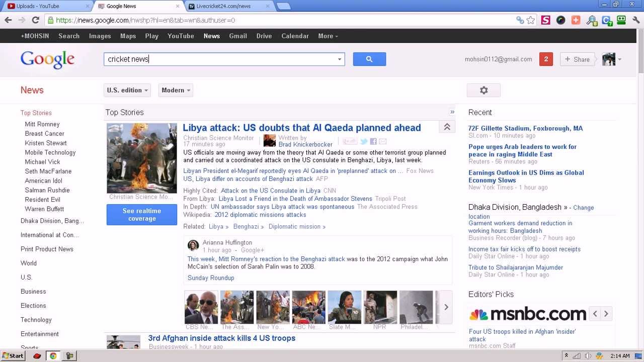644x362 pixels.
Task: Open Drive in the Google bar
Action: pyautogui.click(x=264, y=36)
